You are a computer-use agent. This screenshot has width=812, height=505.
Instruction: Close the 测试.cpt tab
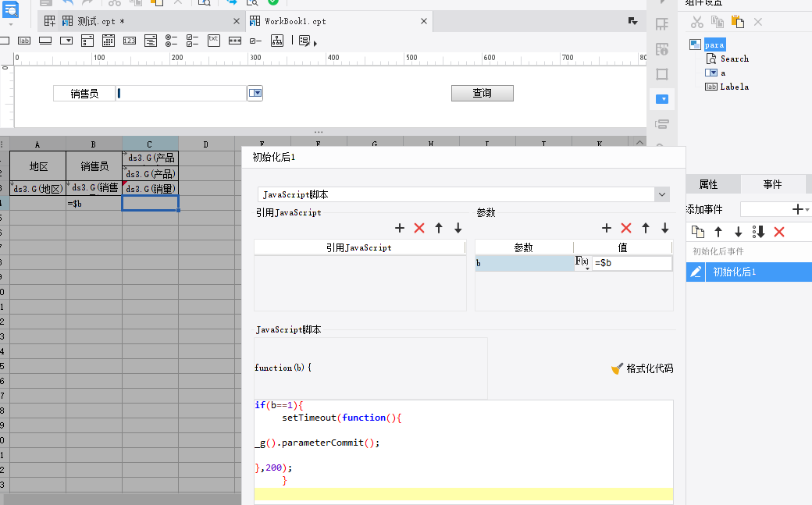click(x=237, y=21)
